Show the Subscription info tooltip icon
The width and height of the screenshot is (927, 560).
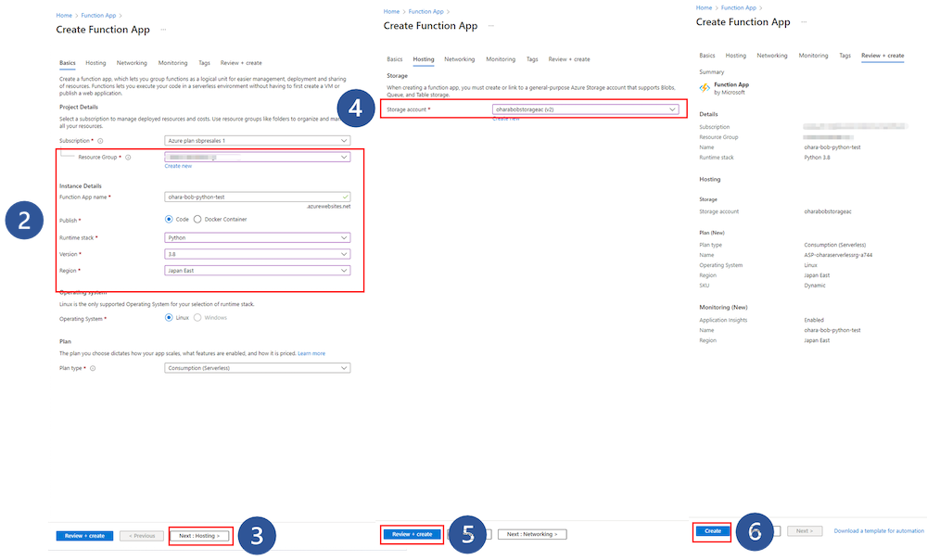click(100, 141)
